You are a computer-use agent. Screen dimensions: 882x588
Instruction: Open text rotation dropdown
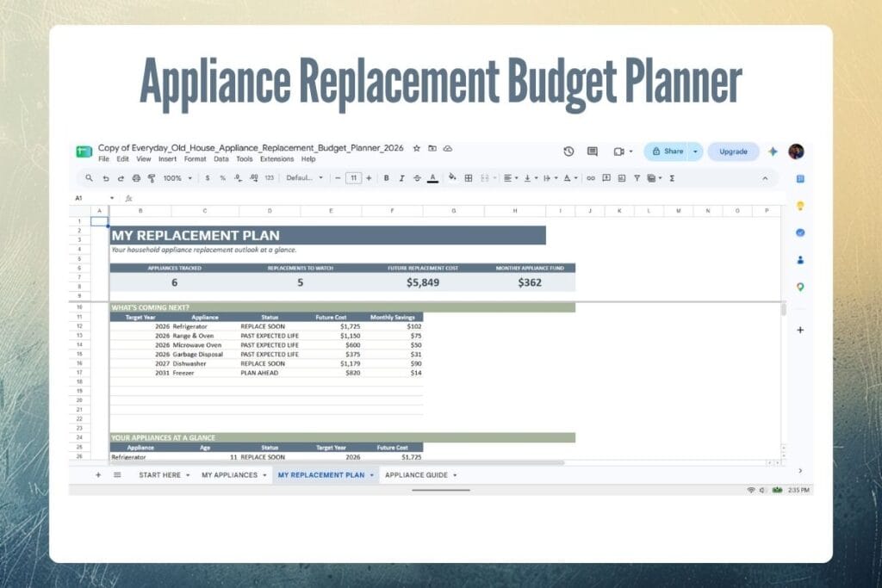point(570,178)
